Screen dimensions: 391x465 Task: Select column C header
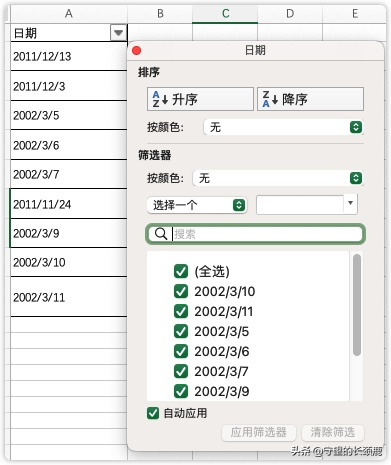click(225, 14)
